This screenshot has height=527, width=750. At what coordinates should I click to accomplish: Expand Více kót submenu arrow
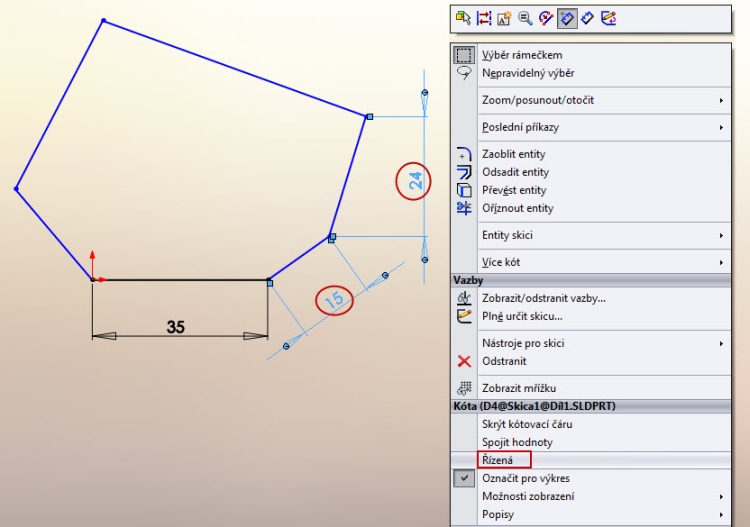click(721, 263)
